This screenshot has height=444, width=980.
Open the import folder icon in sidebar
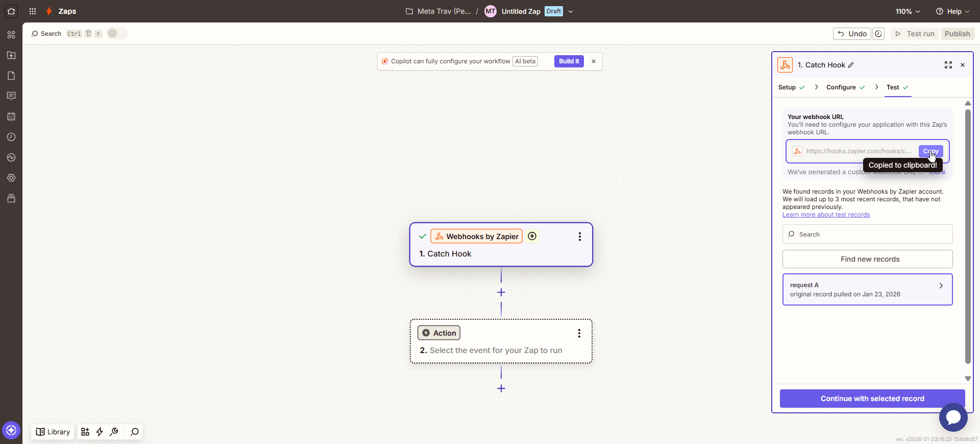(11, 55)
